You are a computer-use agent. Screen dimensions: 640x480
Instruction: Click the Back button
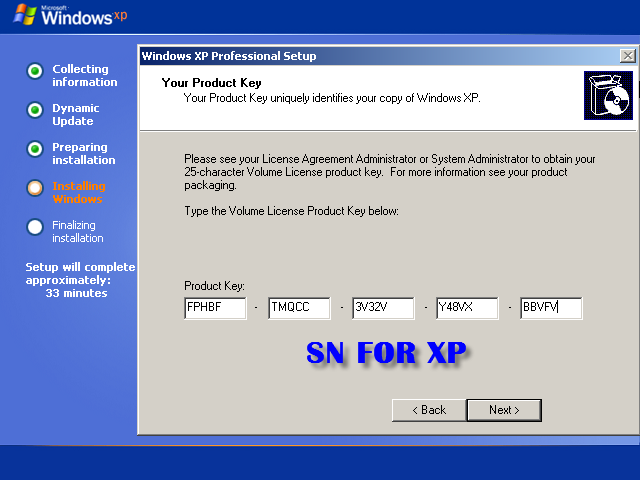429,410
